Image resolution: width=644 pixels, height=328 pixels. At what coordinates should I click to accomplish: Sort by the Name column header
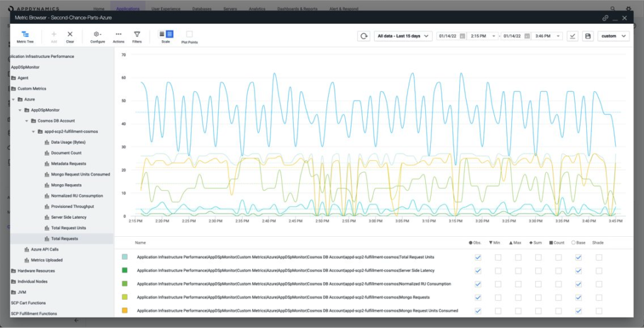(x=140, y=243)
